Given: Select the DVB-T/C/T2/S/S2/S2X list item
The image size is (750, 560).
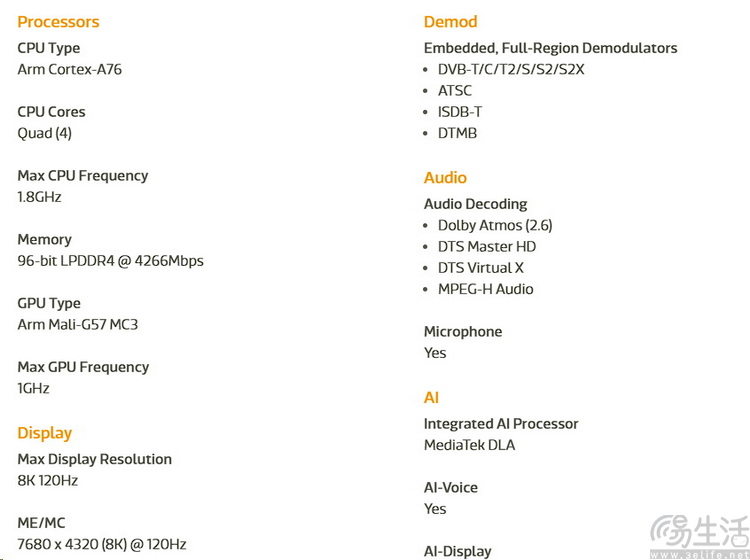Looking at the screenshot, I should 511,70.
